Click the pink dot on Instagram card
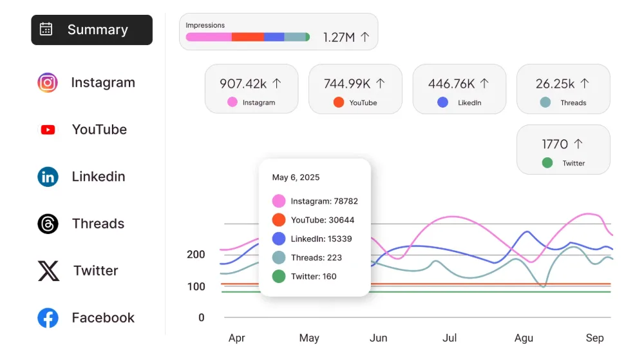The width and height of the screenshot is (644, 363). point(232,102)
